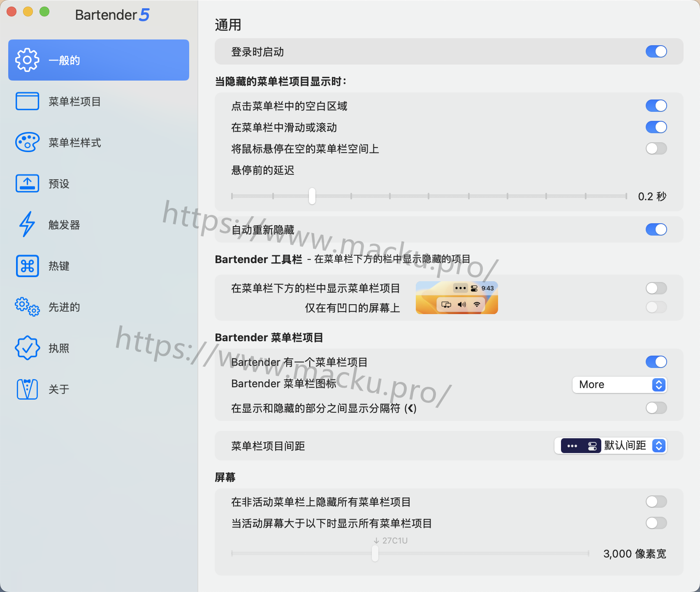Click the 屏幕 section heading
The width and height of the screenshot is (700, 592).
click(225, 477)
